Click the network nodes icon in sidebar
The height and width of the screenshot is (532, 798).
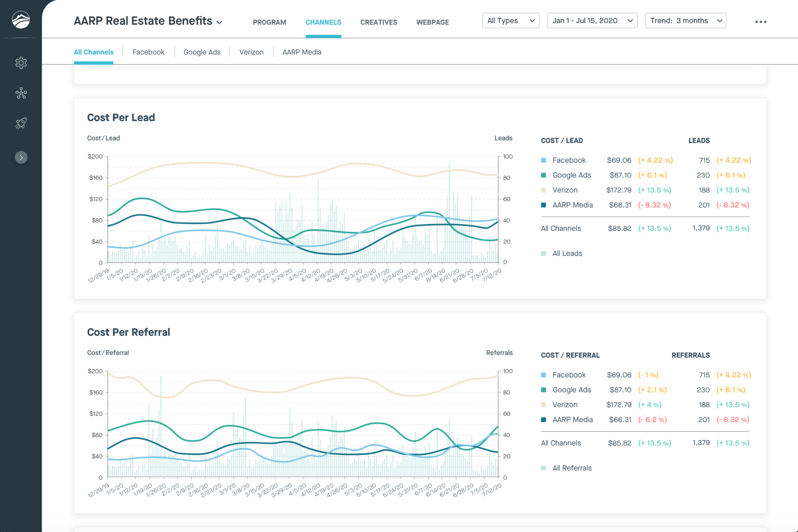21,93
